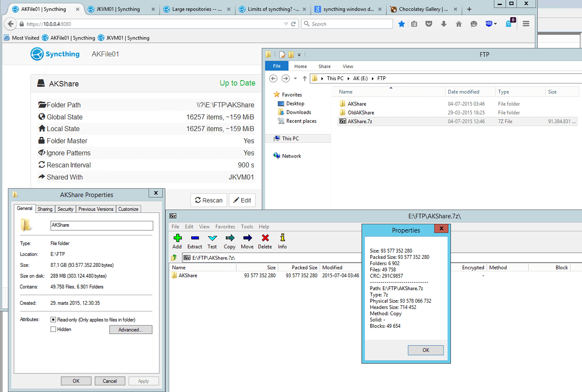The height and width of the screenshot is (392, 582).
Task: Click Firefox back navigation arrow
Action: 11,24
